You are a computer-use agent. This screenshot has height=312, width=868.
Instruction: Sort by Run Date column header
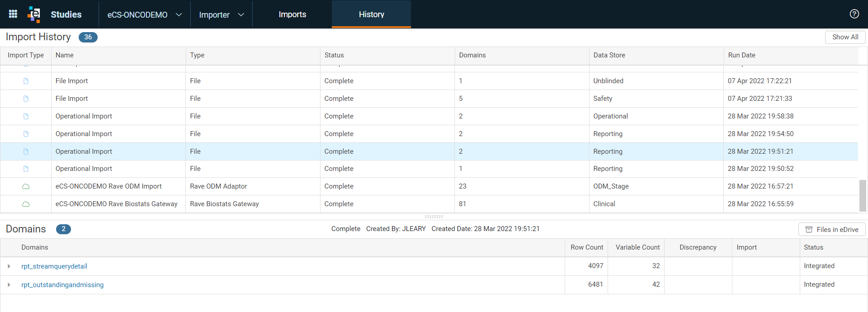point(791,55)
